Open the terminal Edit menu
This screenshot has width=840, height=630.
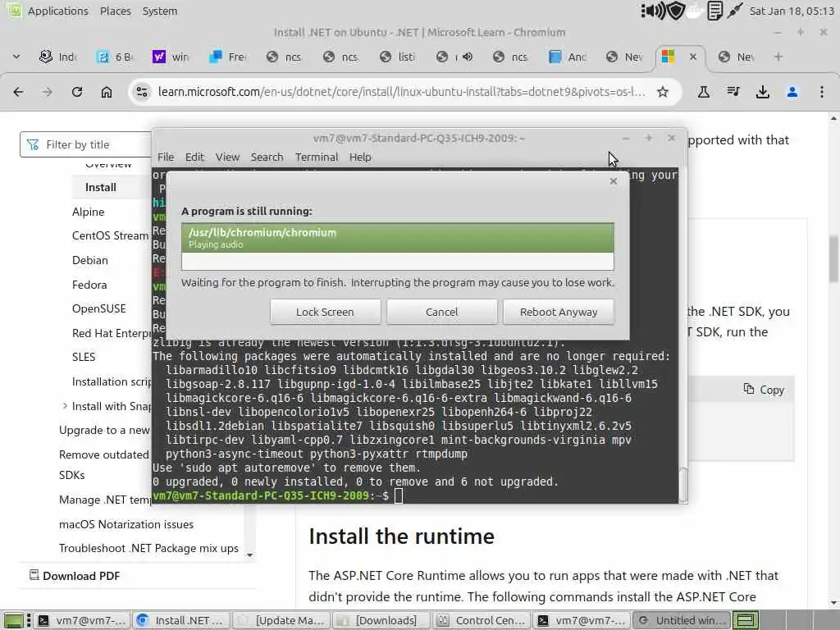pyautogui.click(x=194, y=157)
